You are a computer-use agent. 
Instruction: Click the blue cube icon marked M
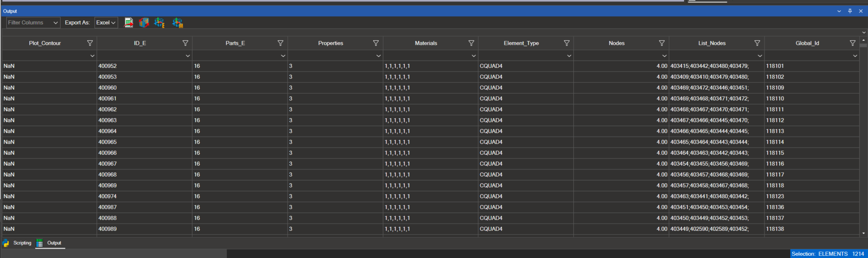pos(178,23)
